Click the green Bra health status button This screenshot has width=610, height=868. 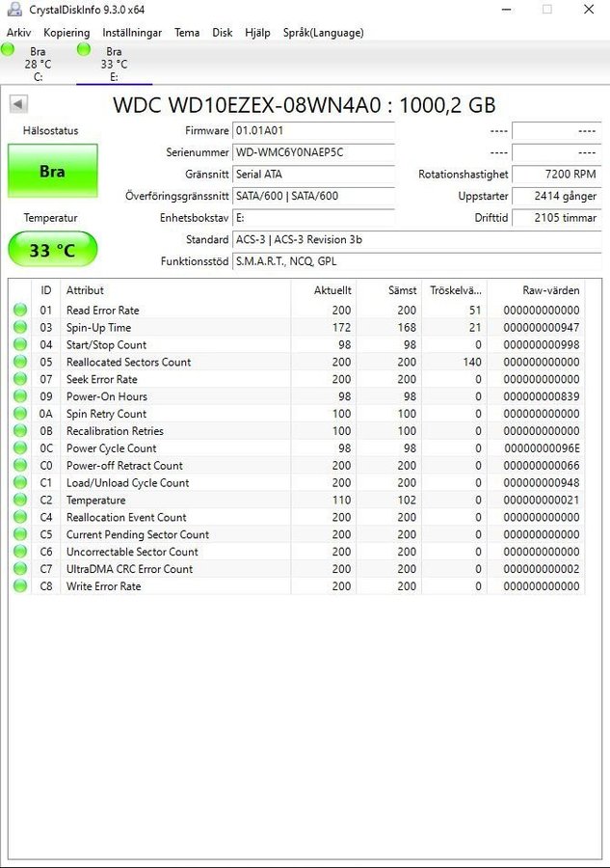coord(52,171)
